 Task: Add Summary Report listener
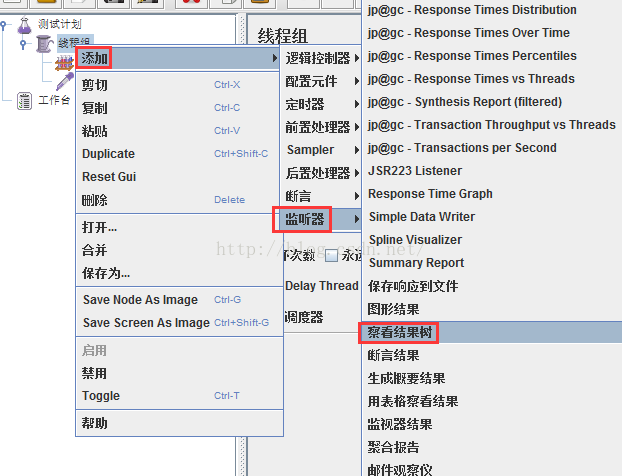(492, 263)
